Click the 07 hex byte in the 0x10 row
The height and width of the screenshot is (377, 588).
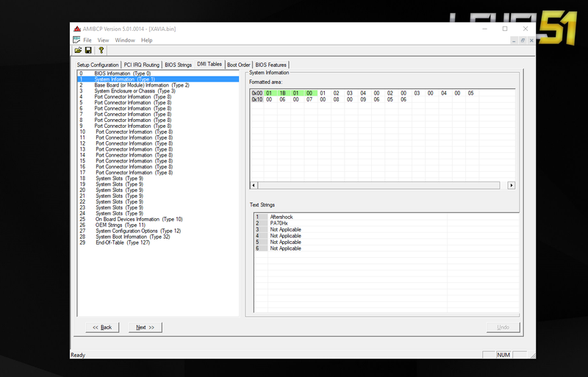click(x=309, y=99)
